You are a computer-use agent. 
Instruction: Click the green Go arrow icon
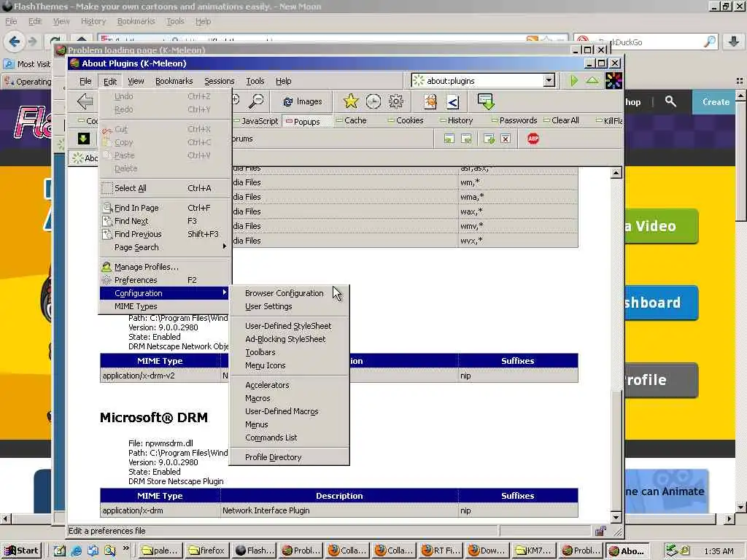574,80
